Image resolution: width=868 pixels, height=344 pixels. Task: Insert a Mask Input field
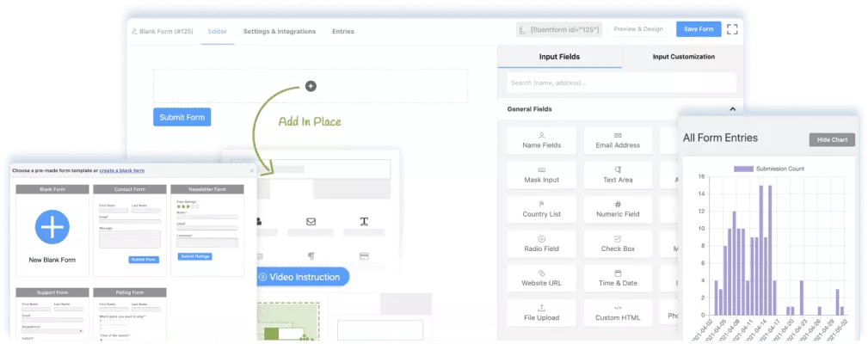click(x=542, y=175)
